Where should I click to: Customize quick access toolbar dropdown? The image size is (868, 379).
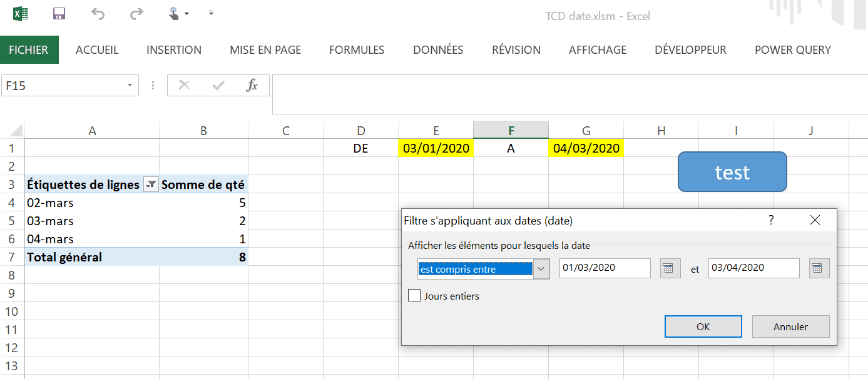(211, 13)
